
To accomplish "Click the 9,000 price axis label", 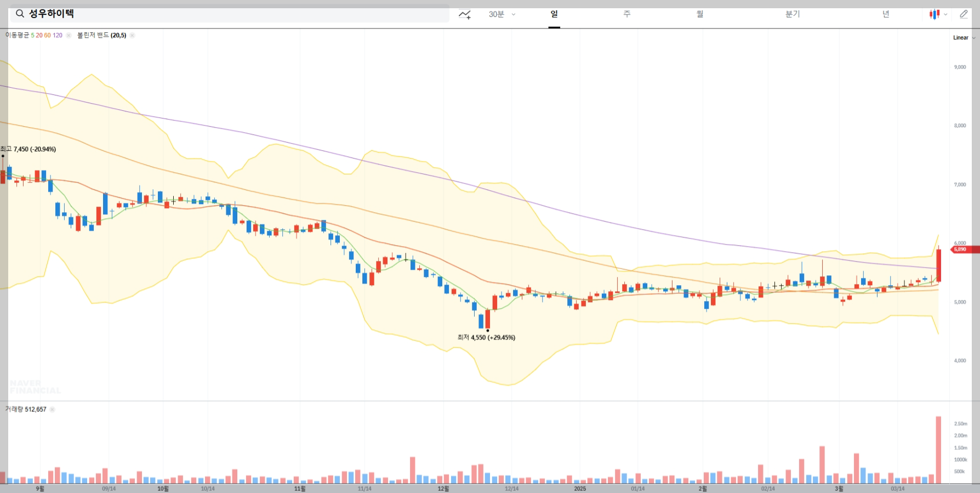I will click(x=960, y=67).
